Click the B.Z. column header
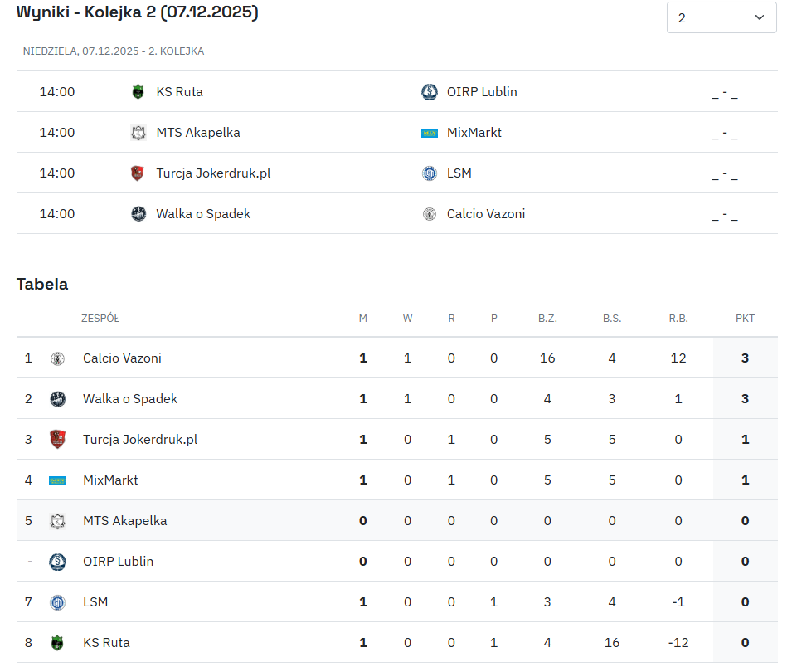Image resolution: width=787 pixels, height=672 pixels. [x=547, y=319]
